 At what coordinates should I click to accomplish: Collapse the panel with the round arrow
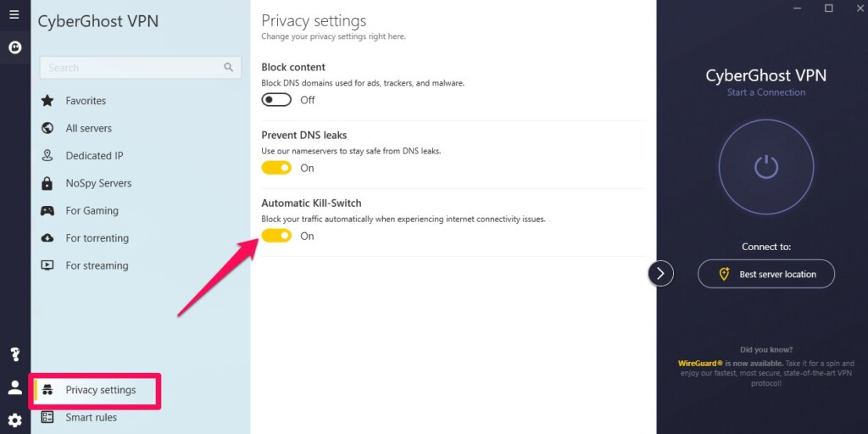[660, 273]
